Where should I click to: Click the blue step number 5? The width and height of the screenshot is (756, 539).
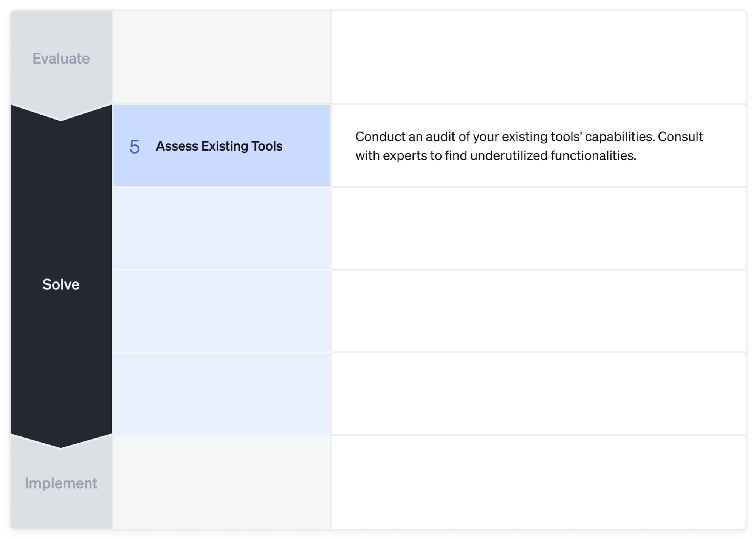coord(135,146)
